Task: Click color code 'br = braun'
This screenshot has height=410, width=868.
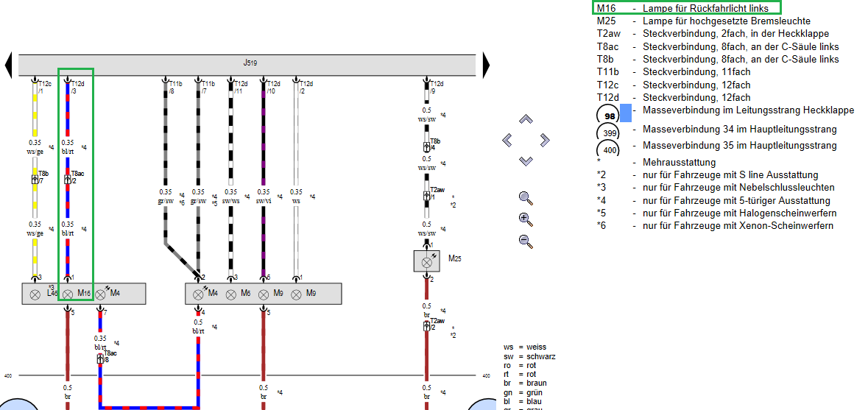Action: point(526,383)
